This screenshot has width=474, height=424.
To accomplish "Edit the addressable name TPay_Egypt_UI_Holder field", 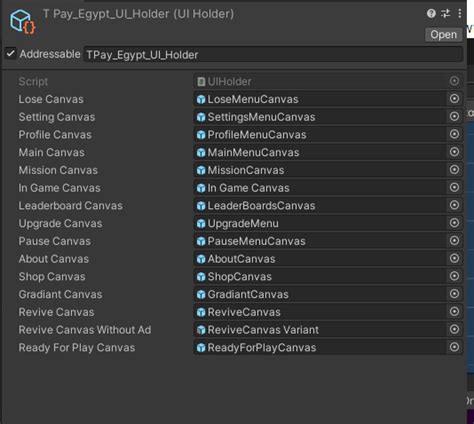I will (273, 54).
